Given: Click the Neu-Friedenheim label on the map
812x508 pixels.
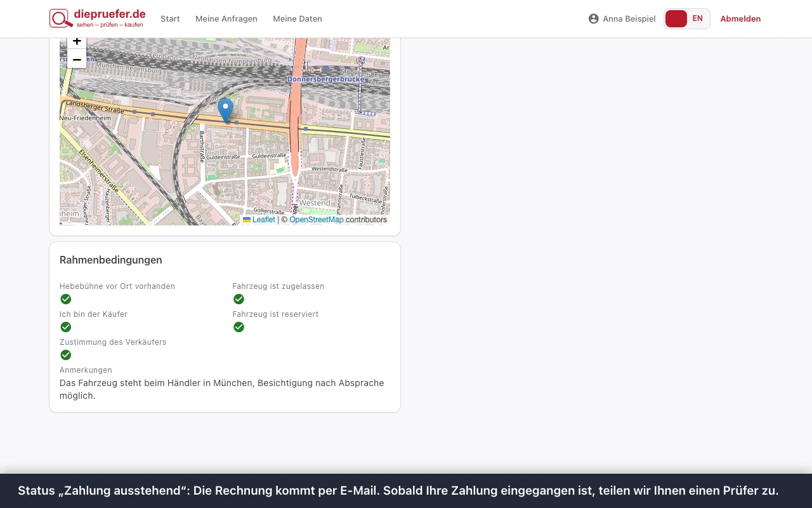Looking at the screenshot, I should pos(85,118).
